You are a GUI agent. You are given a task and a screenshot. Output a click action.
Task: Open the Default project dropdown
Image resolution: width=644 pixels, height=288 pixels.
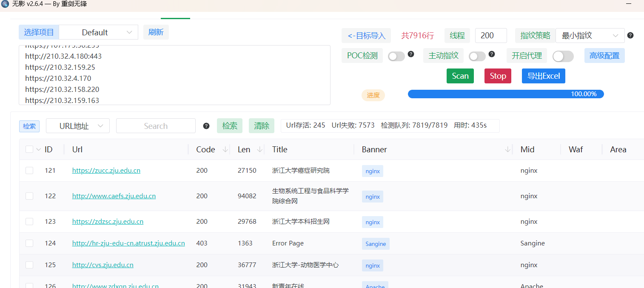[98, 32]
